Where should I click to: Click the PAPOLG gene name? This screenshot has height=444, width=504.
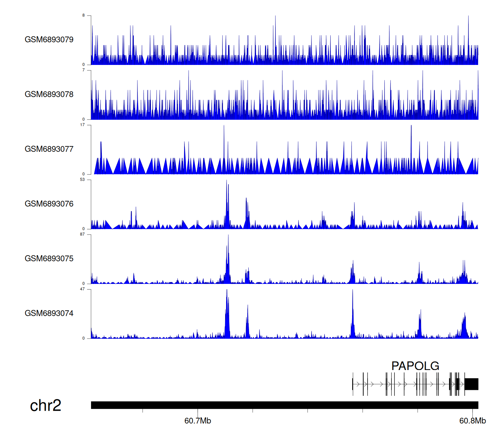tap(415, 366)
